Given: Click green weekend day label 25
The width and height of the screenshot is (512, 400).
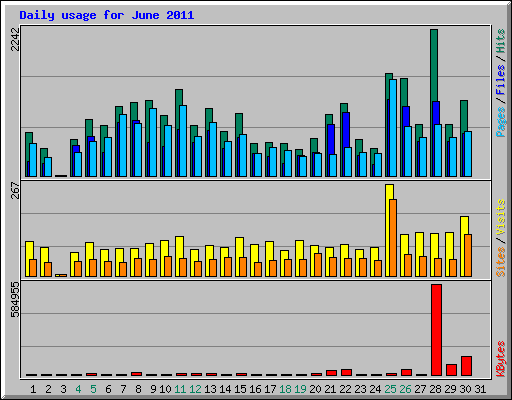Looking at the screenshot, I should pyautogui.click(x=390, y=389).
